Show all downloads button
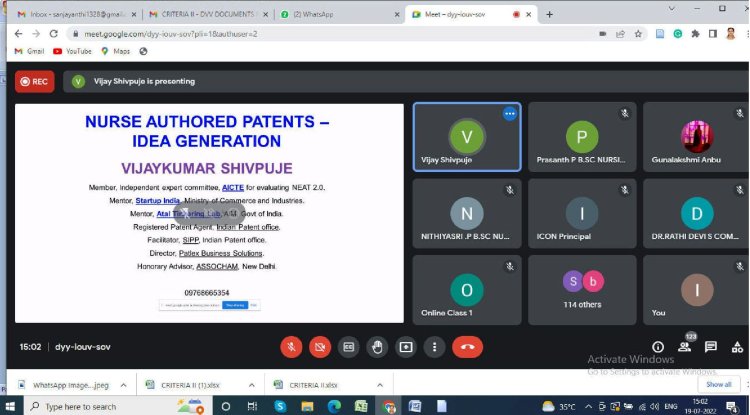Image resolution: width=750 pixels, height=415 pixels. (x=718, y=384)
